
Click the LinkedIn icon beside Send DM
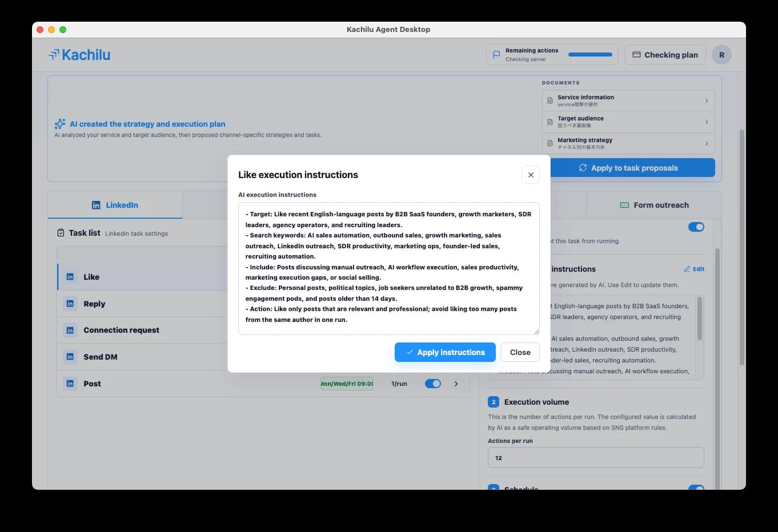(x=70, y=357)
